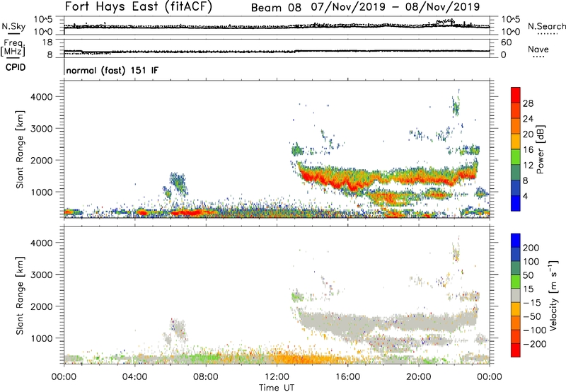The width and height of the screenshot is (566, 392).
Task: Select the "normal (fast) 151 IF" mode text
Action: [112, 70]
